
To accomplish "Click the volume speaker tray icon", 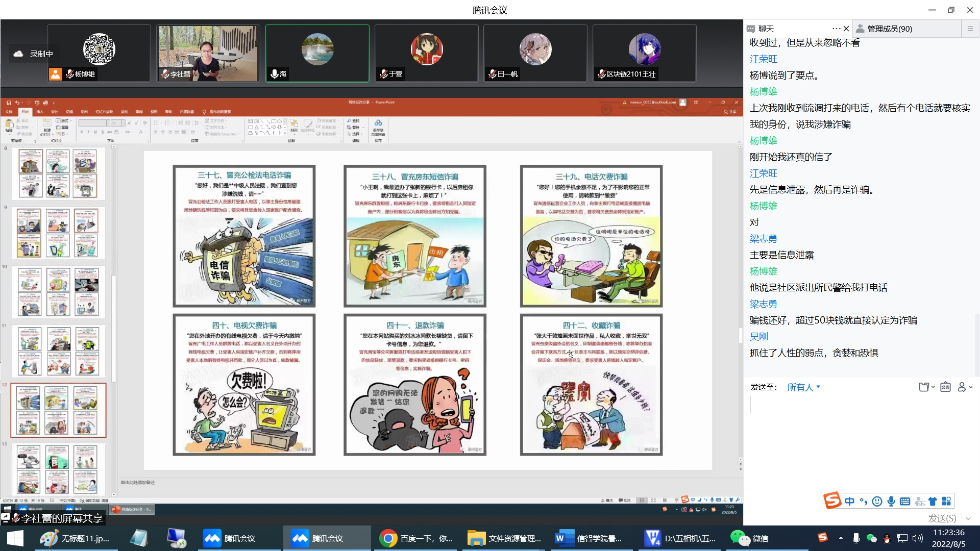I will (x=917, y=538).
